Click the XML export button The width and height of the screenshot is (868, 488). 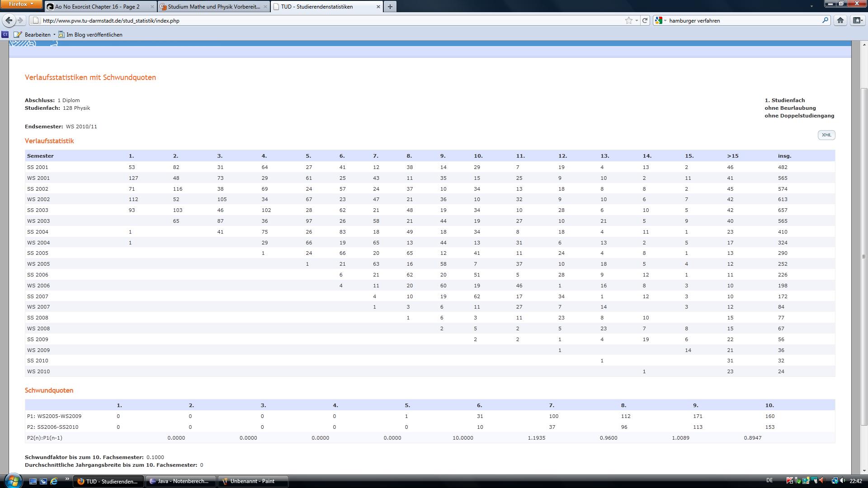826,135
